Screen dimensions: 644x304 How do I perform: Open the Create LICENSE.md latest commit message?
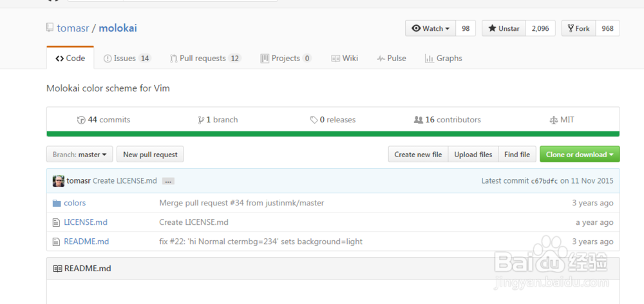125,181
